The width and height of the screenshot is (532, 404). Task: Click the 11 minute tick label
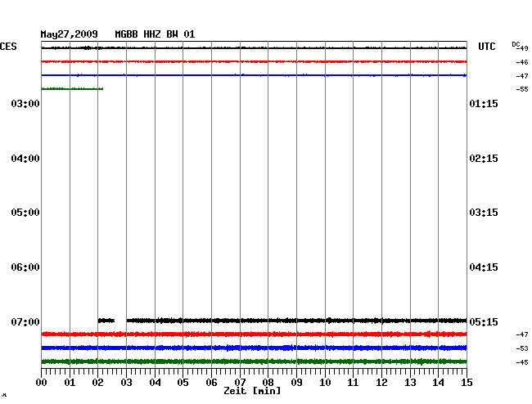354,383
